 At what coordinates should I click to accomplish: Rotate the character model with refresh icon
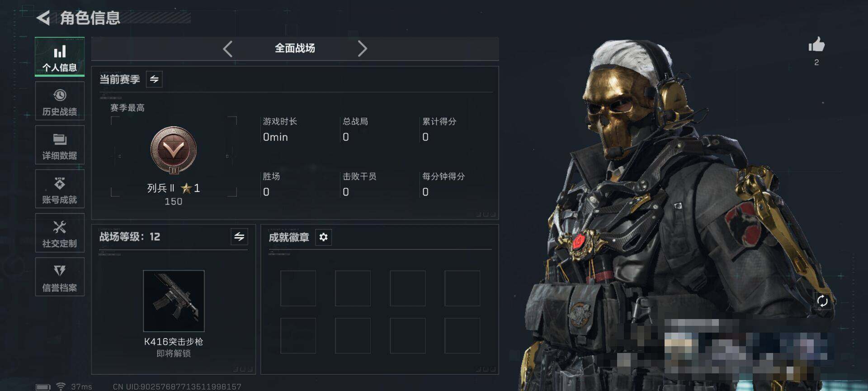point(822,301)
